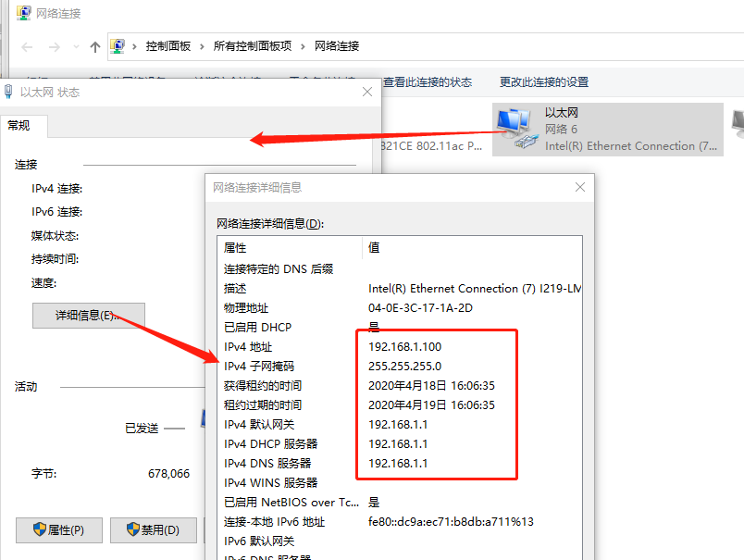Image resolution: width=744 pixels, height=560 pixels.
Task: Select the IPv4 地址 row in details list
Action: pyautogui.click(x=249, y=346)
